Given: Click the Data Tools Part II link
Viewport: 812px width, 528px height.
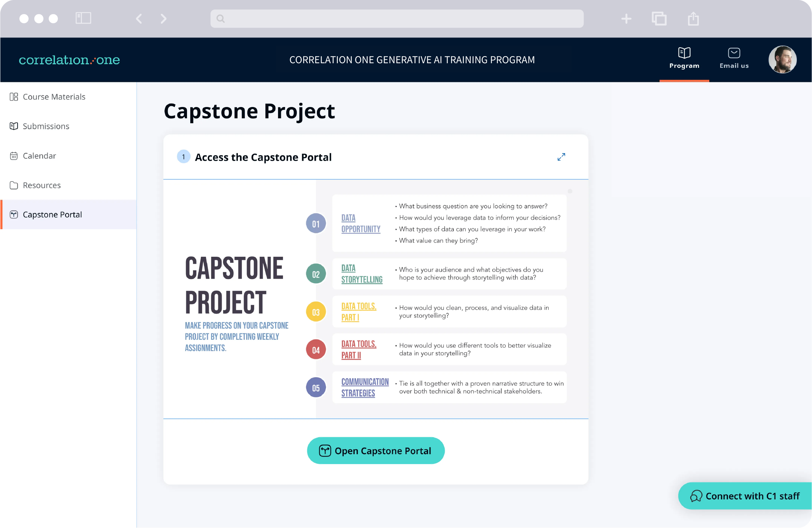Looking at the screenshot, I should (358, 350).
